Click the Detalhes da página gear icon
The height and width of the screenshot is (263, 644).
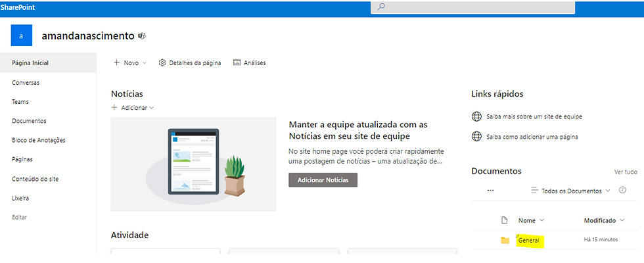162,63
